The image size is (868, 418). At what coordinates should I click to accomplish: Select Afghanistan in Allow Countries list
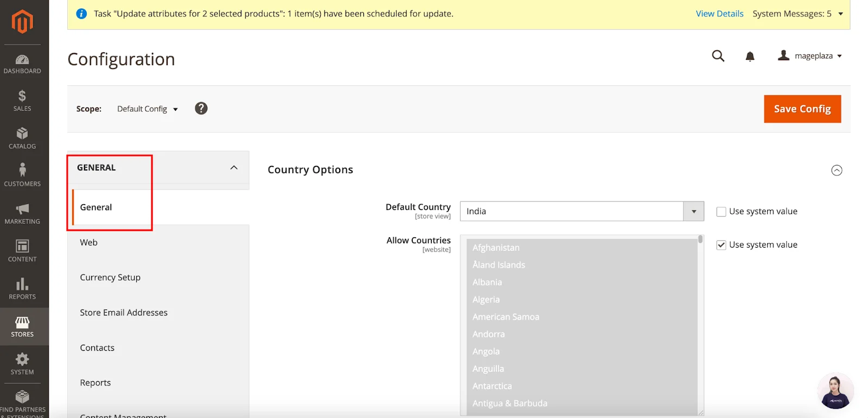click(x=582, y=248)
